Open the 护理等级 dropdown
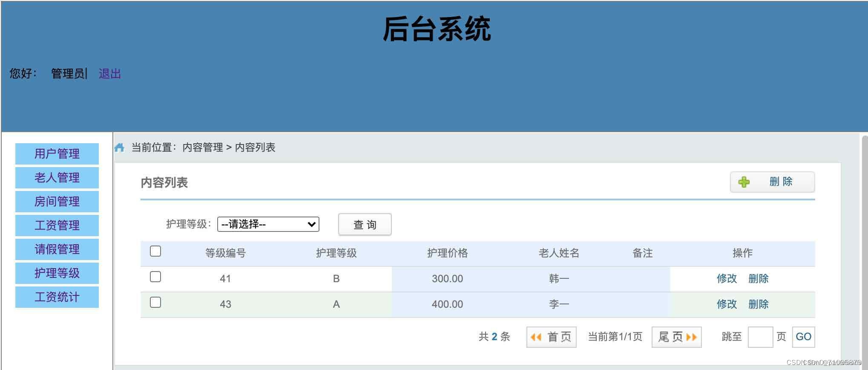The height and width of the screenshot is (370, 868). 268,224
